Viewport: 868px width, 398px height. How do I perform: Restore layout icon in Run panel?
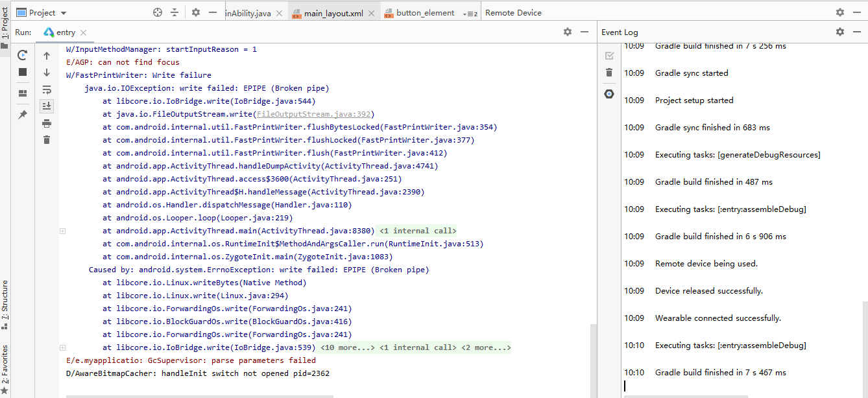point(23,93)
